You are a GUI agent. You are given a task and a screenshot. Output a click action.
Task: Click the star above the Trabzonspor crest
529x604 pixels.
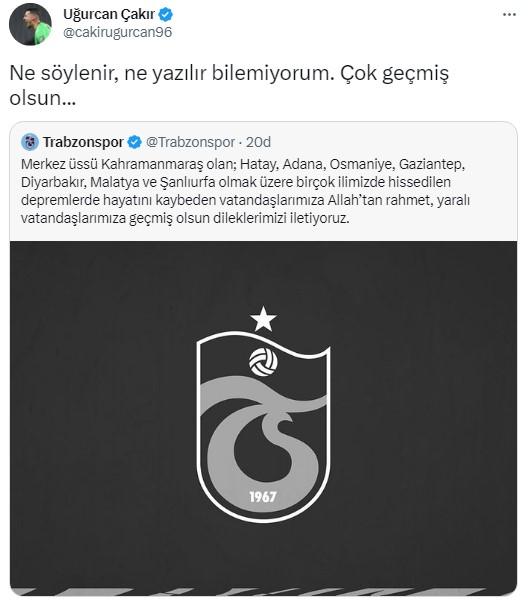click(x=263, y=319)
